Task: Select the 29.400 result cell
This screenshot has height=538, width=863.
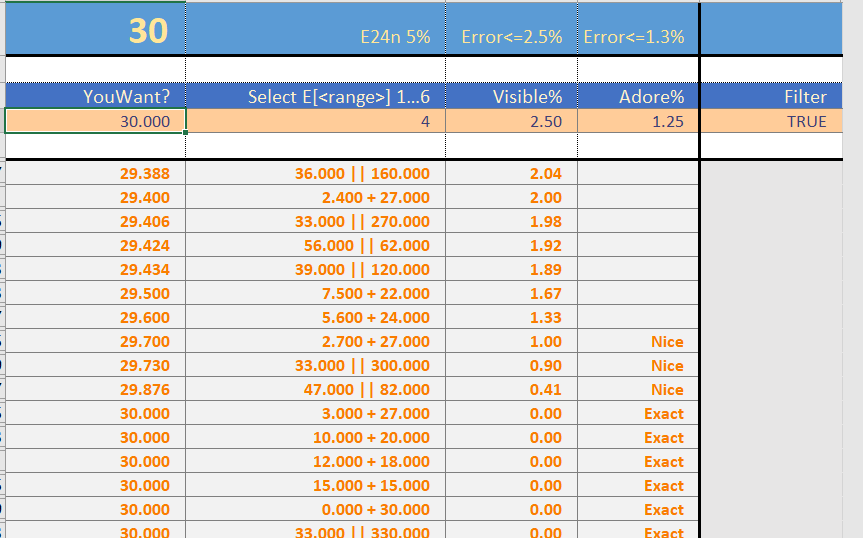Action: [x=95, y=197]
